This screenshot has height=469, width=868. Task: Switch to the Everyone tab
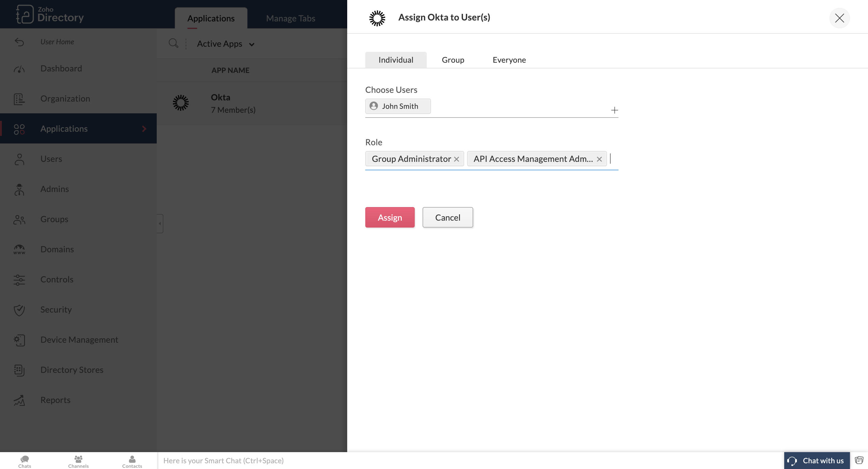tap(509, 60)
